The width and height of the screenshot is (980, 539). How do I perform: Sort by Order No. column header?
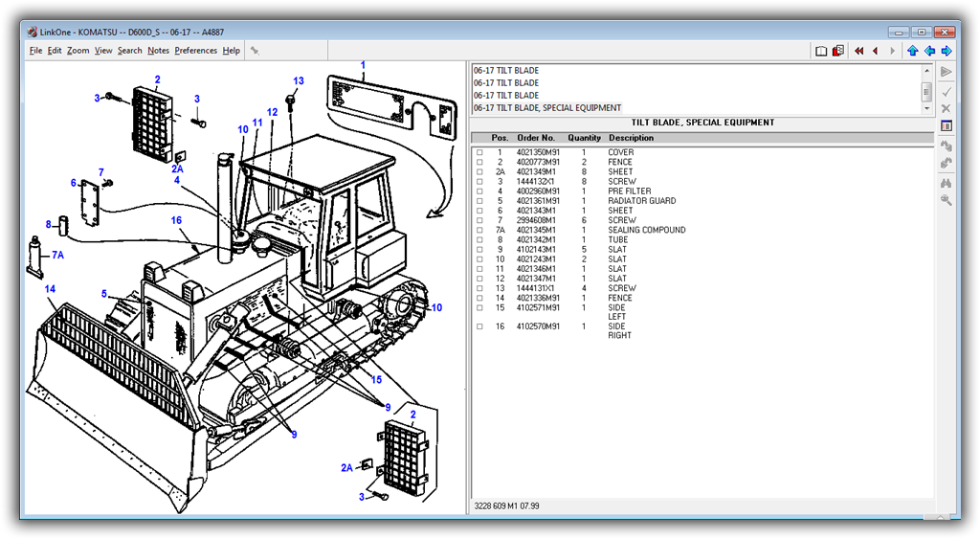(x=536, y=138)
